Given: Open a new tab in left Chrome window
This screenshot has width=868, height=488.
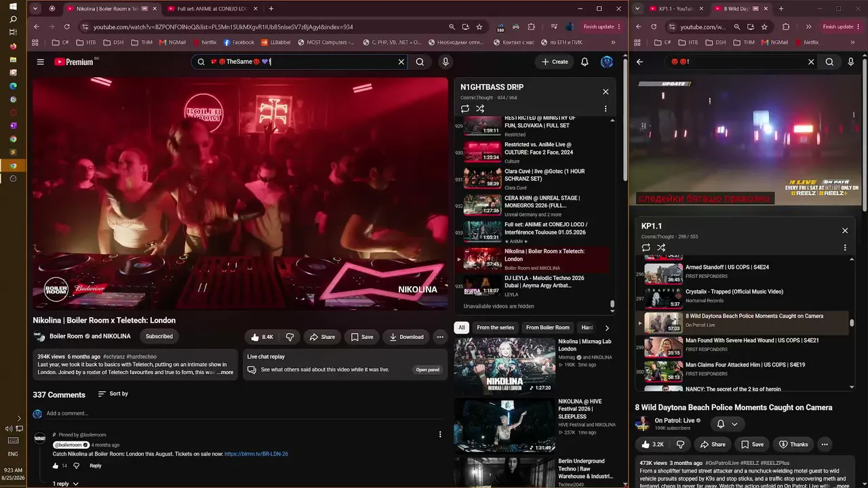Looking at the screenshot, I should click(x=271, y=9).
